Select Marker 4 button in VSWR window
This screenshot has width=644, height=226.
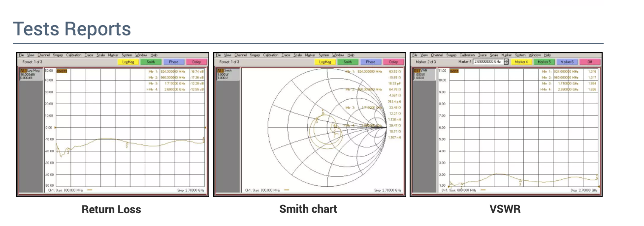(521, 62)
